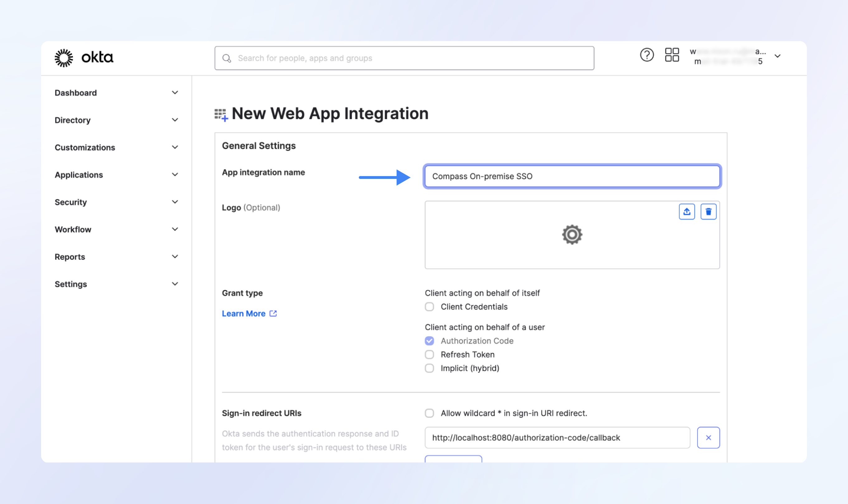The image size is (848, 504).
Task: Allow wildcard in sign-in URI redirect
Action: tap(429, 413)
